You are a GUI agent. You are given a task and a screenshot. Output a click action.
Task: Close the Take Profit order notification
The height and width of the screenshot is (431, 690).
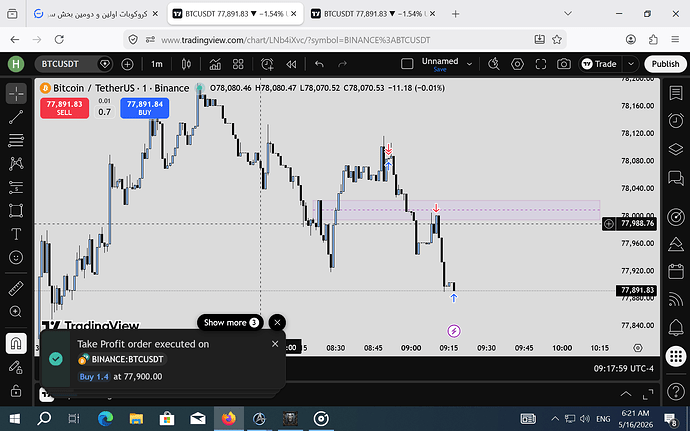click(275, 344)
